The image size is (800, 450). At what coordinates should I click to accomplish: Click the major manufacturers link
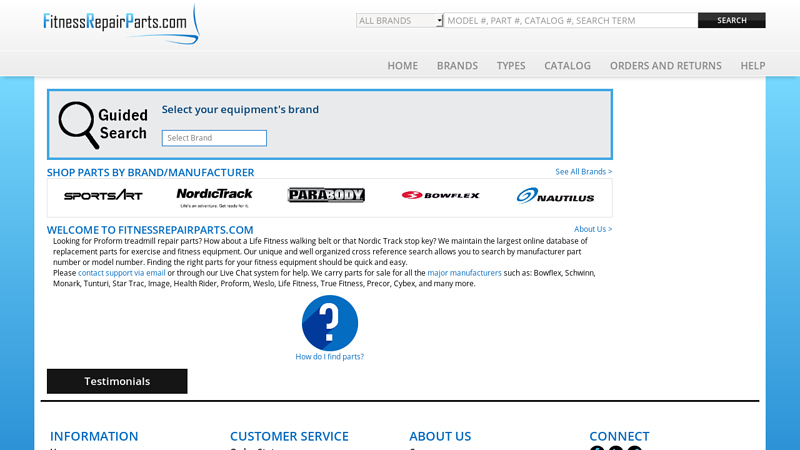pos(464,273)
